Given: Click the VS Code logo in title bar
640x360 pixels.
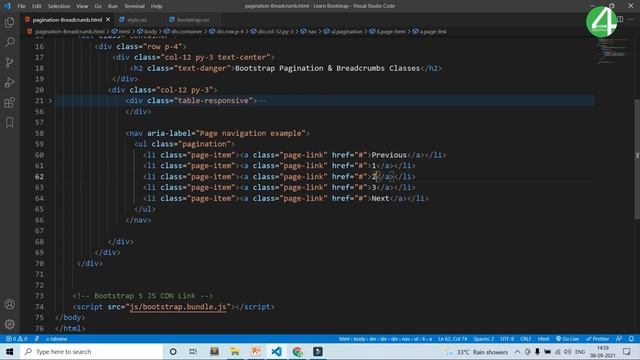Looking at the screenshot, I should [x=7, y=6].
